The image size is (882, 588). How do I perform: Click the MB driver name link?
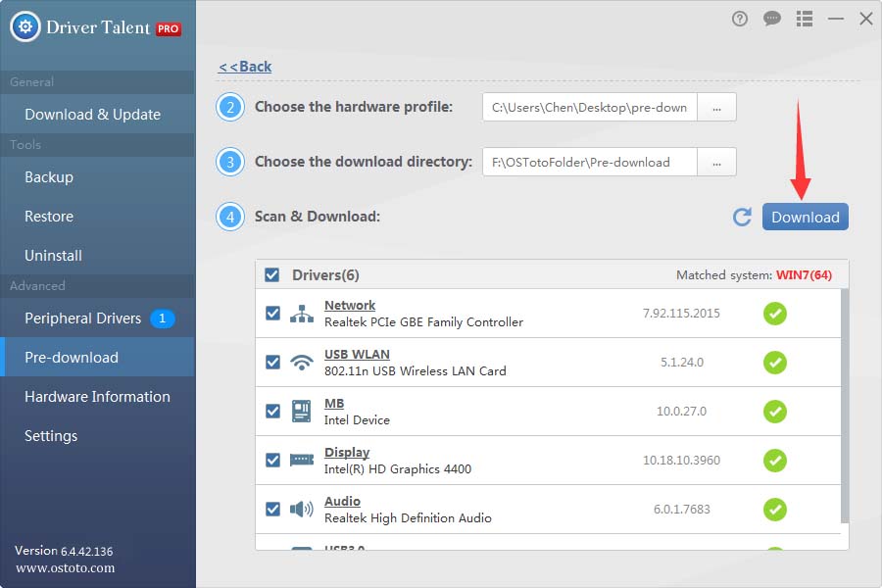point(334,403)
